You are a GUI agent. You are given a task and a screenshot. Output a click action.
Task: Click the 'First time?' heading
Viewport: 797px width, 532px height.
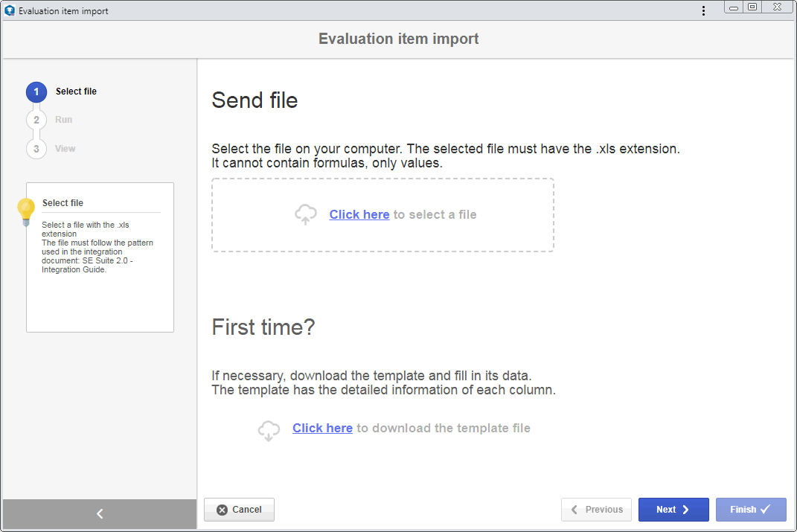(263, 327)
